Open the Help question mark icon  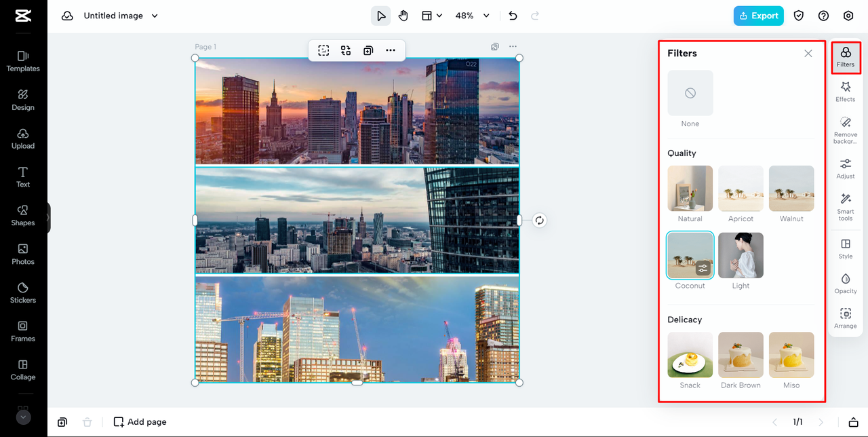tap(823, 16)
